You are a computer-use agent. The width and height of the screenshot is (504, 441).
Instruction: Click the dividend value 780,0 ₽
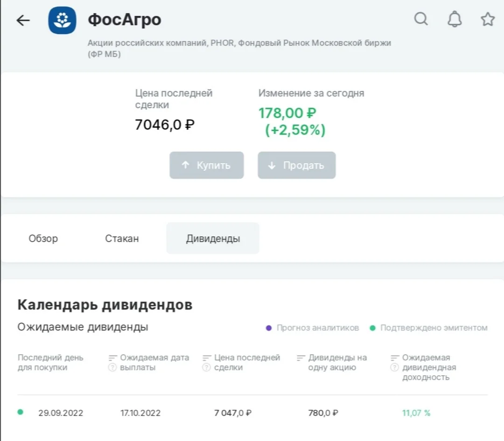click(x=323, y=413)
